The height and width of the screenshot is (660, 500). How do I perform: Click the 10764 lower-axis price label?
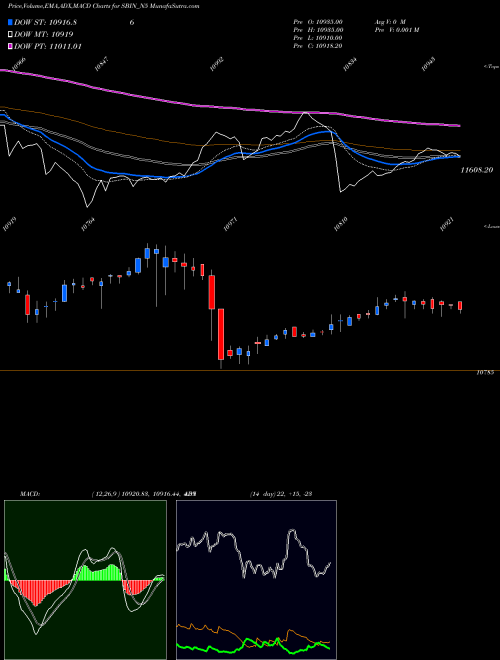click(x=88, y=224)
